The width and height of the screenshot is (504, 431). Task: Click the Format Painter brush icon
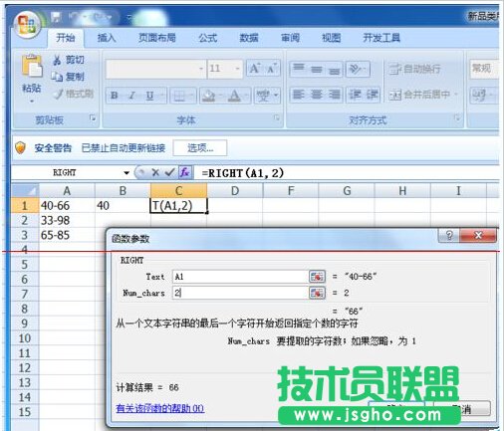[x=58, y=95]
